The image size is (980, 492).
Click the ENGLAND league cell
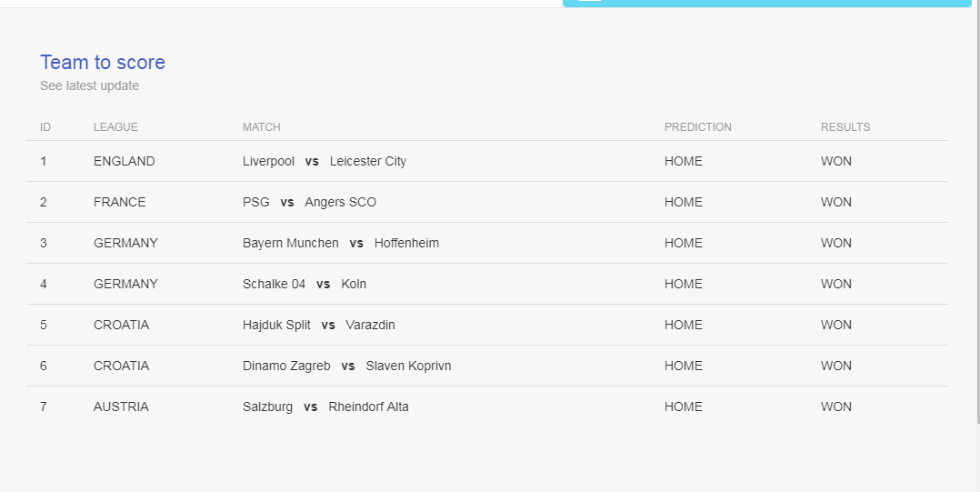(125, 161)
